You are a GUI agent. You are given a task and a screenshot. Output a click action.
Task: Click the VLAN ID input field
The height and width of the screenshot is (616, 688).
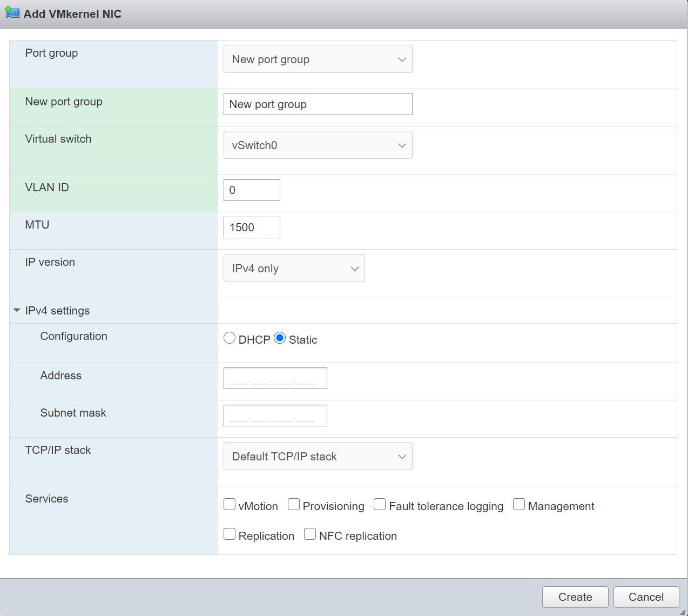(252, 190)
